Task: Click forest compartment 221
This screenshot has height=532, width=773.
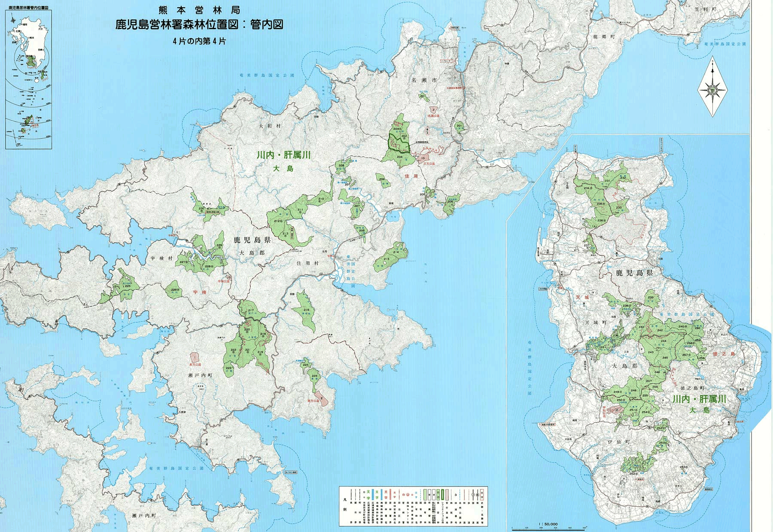Action: 248,350
